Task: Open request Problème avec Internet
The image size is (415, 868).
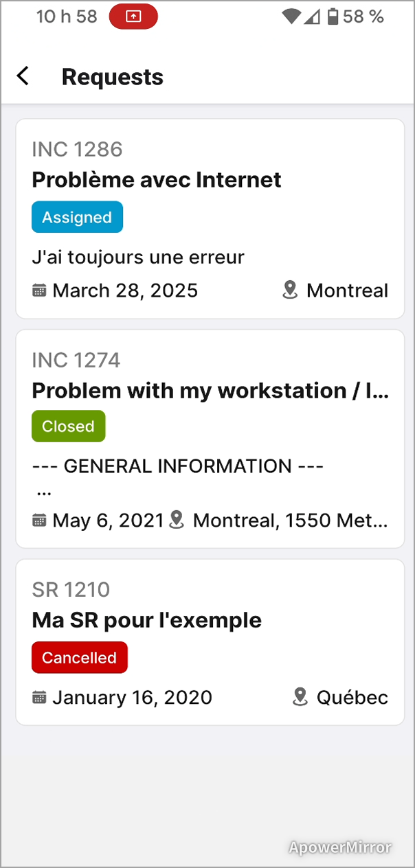Action: tap(157, 180)
